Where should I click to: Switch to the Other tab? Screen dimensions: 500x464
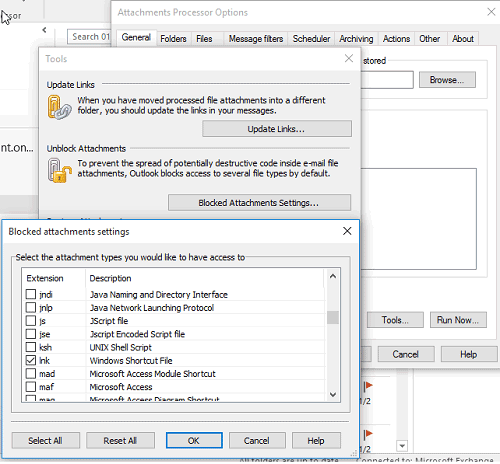[429, 39]
